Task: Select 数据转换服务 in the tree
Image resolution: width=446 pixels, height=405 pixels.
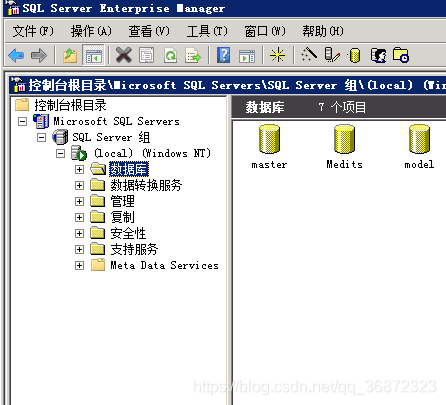Action: point(146,185)
